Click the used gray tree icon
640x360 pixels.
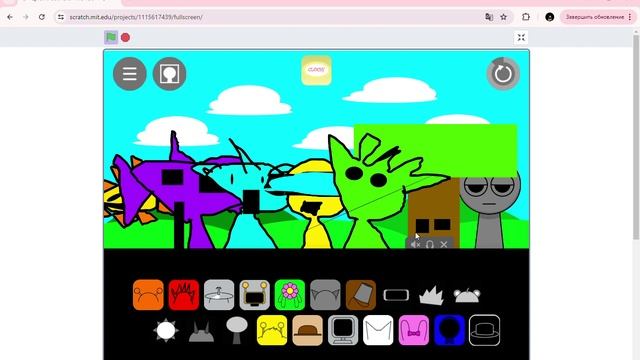click(x=237, y=330)
